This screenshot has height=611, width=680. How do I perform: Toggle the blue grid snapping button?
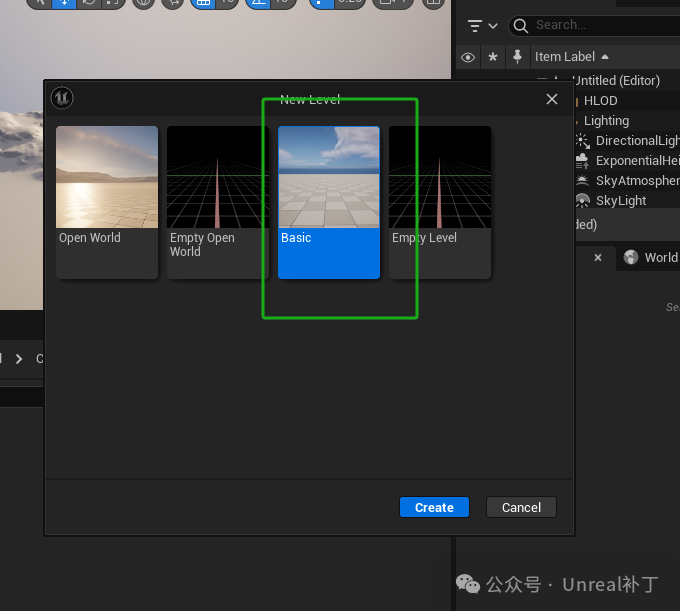(203, 3)
